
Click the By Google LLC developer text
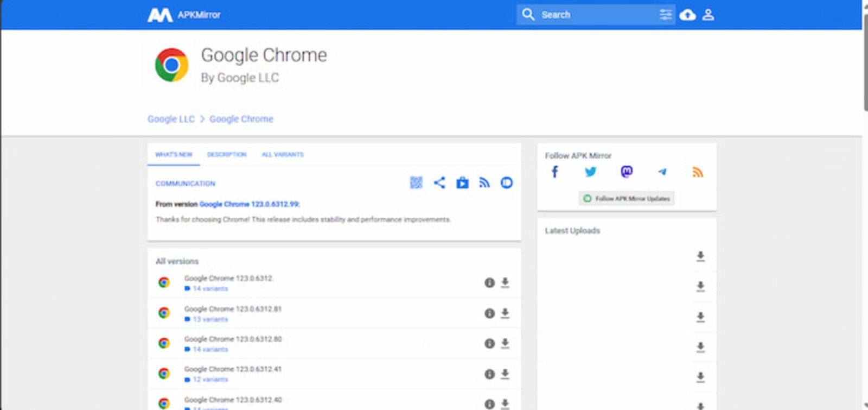tap(240, 78)
